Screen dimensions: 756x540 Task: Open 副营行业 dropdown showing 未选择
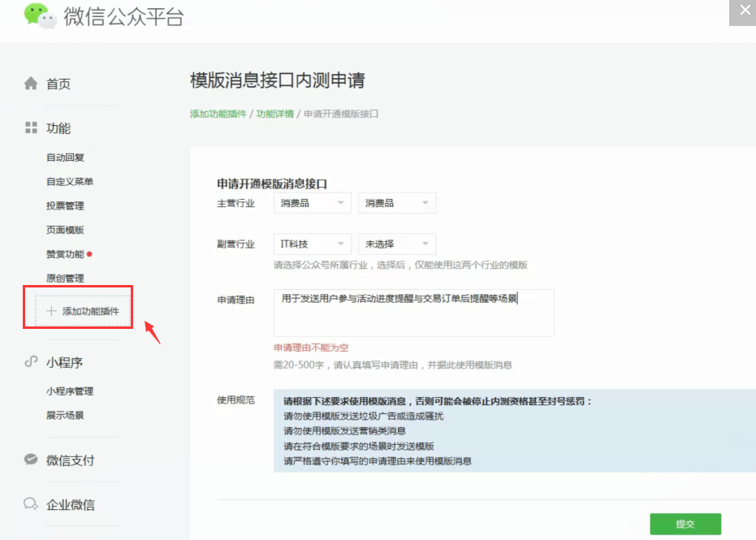coord(397,244)
